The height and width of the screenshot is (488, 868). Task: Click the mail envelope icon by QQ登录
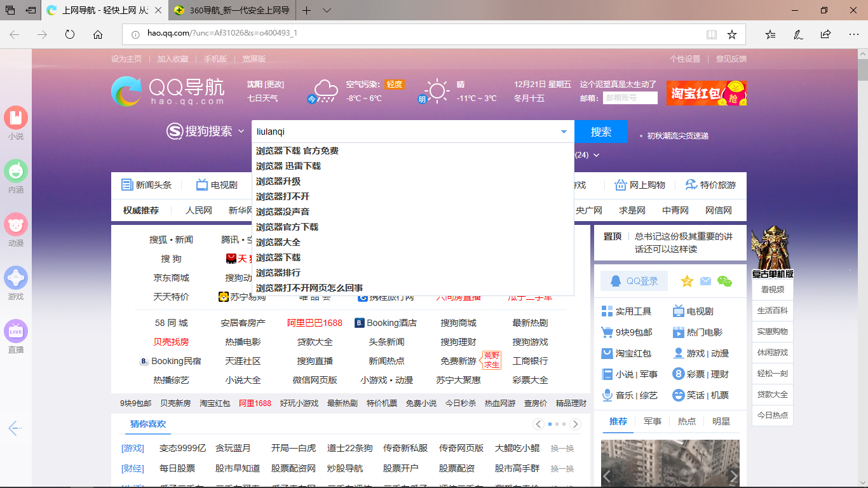pos(705,281)
